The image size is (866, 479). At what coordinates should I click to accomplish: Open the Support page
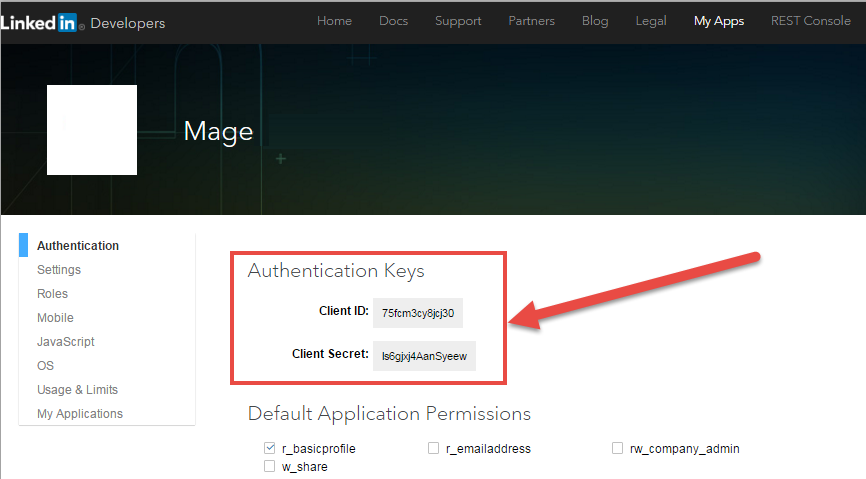[x=458, y=21]
